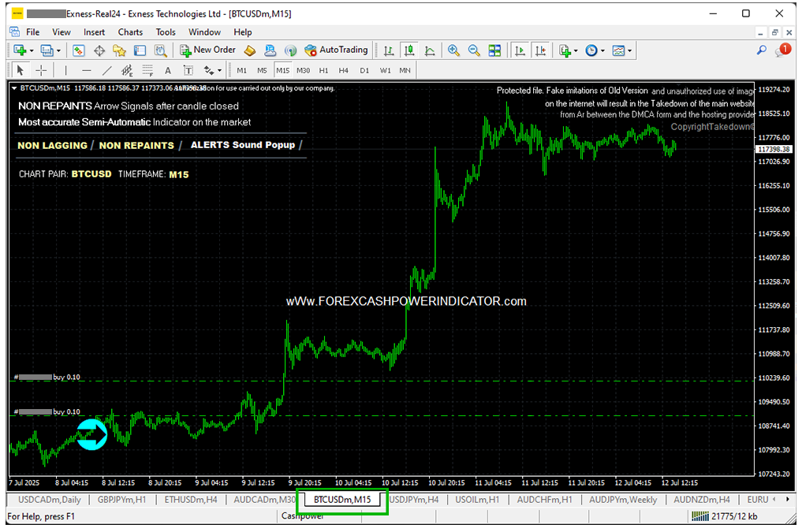Switch timeframe to H4
The image size is (802, 532).
point(344,70)
